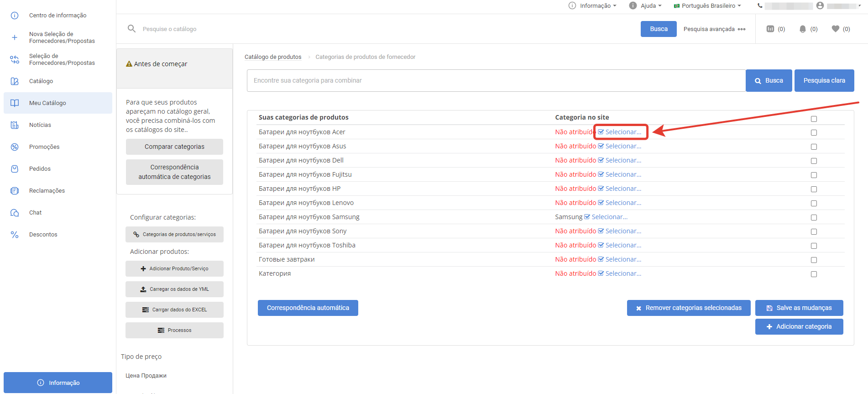Click the Chat sidebar icon
The image size is (868, 394).
[15, 213]
